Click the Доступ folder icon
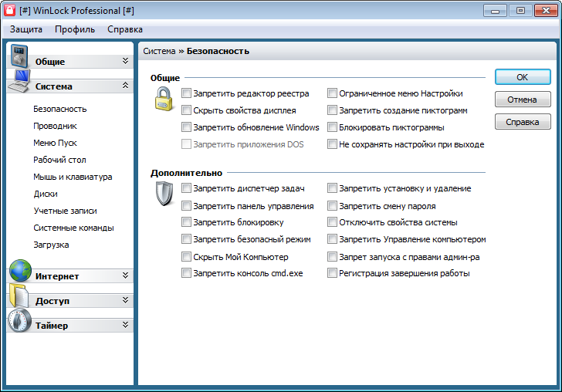 [19, 296]
